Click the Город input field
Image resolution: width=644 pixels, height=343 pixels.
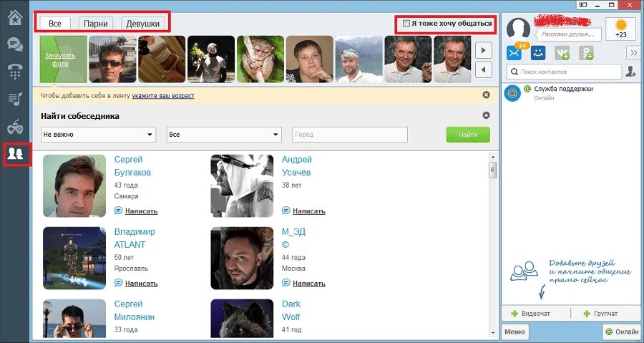coord(350,135)
